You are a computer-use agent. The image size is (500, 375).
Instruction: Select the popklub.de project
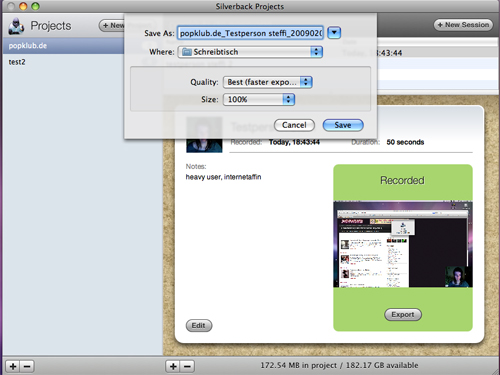63,46
